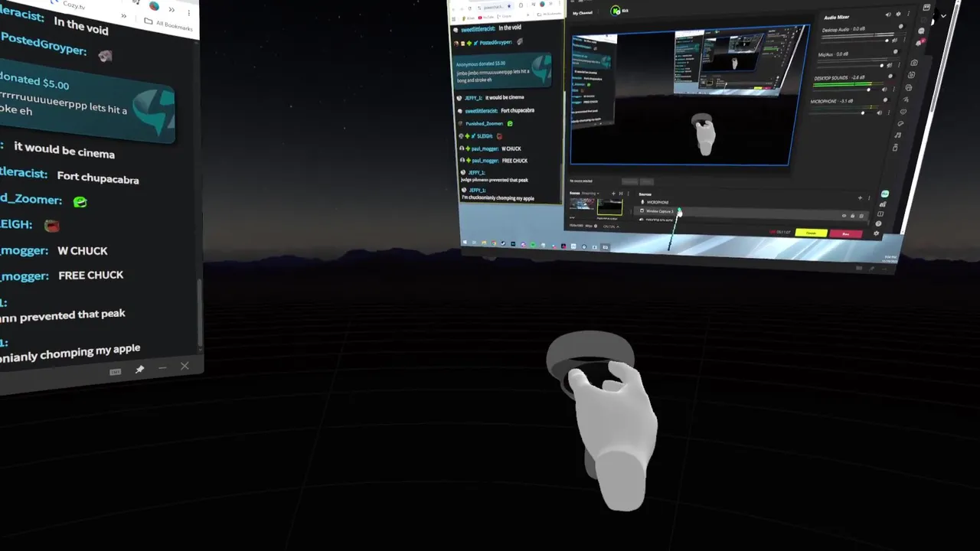Click the music note icon in the right sidebar
The height and width of the screenshot is (551, 980).
pyautogui.click(x=898, y=135)
